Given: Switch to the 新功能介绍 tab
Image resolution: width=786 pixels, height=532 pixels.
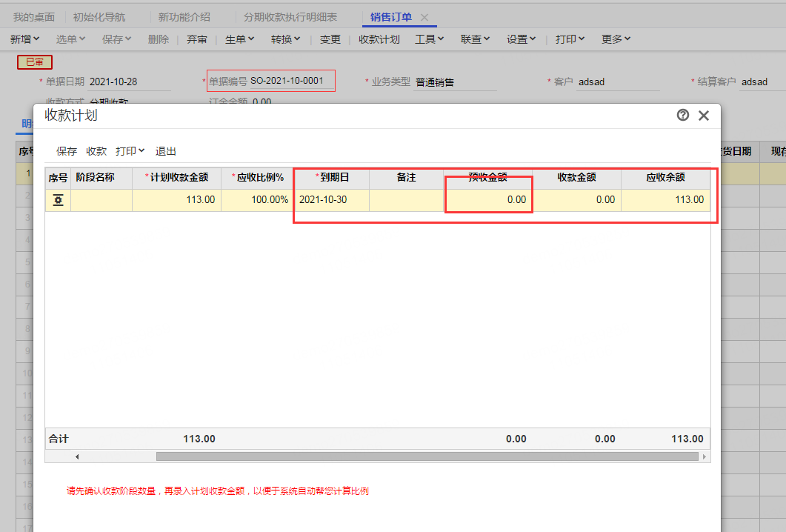Looking at the screenshot, I should (184, 17).
